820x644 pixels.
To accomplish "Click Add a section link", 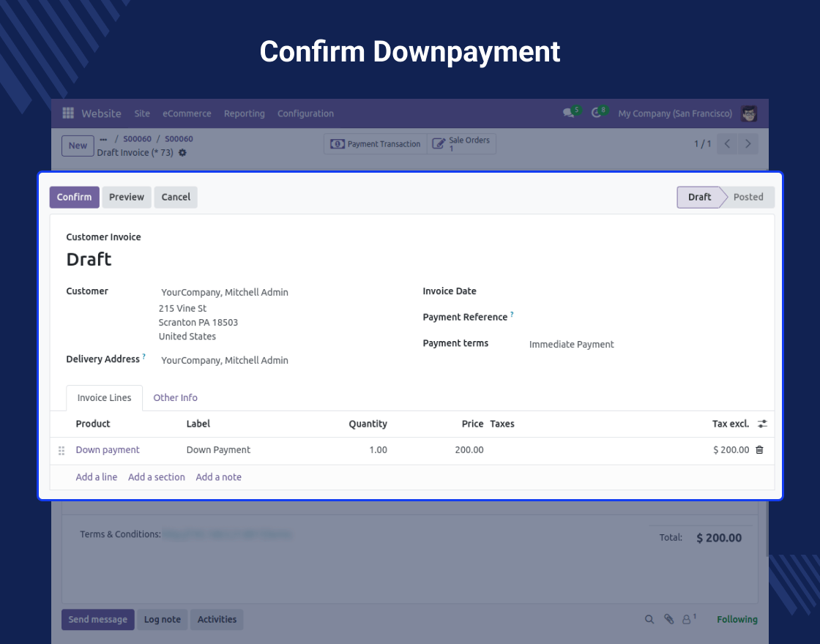I will click(x=157, y=477).
